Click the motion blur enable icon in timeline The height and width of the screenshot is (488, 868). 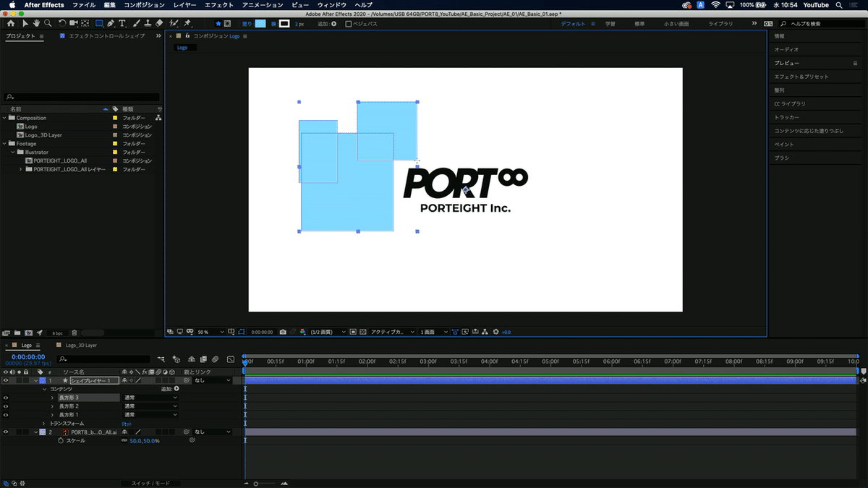tap(216, 359)
